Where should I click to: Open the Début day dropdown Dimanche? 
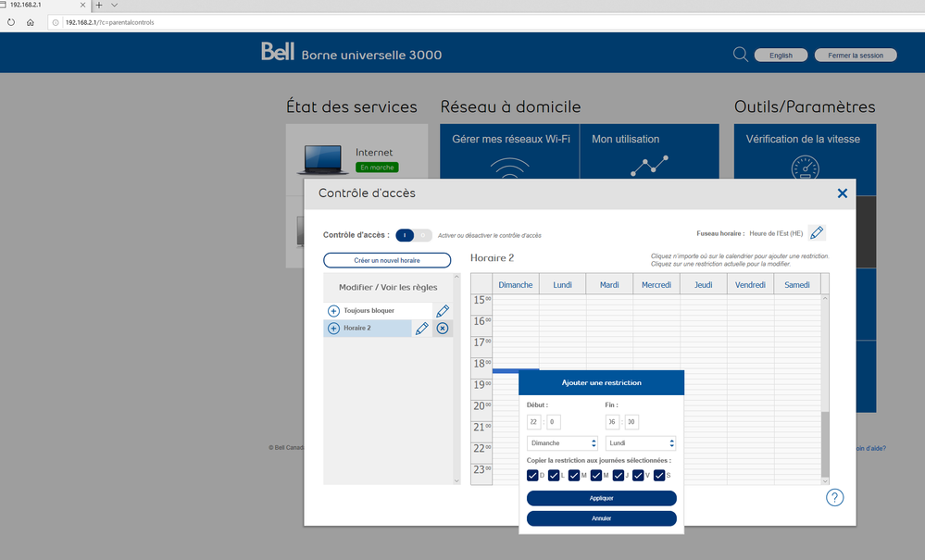562,443
